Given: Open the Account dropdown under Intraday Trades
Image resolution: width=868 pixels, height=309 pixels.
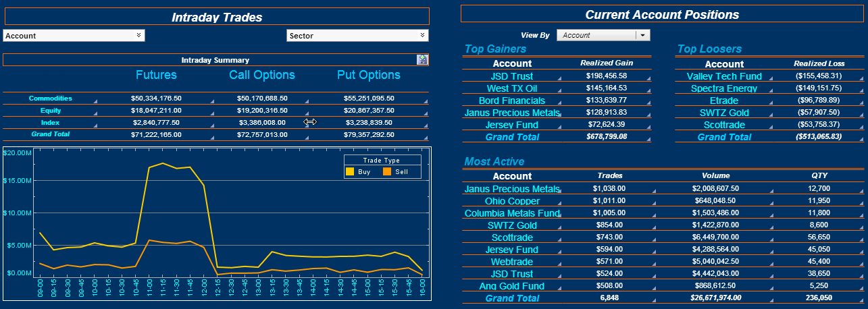Looking at the screenshot, I should point(74,36).
